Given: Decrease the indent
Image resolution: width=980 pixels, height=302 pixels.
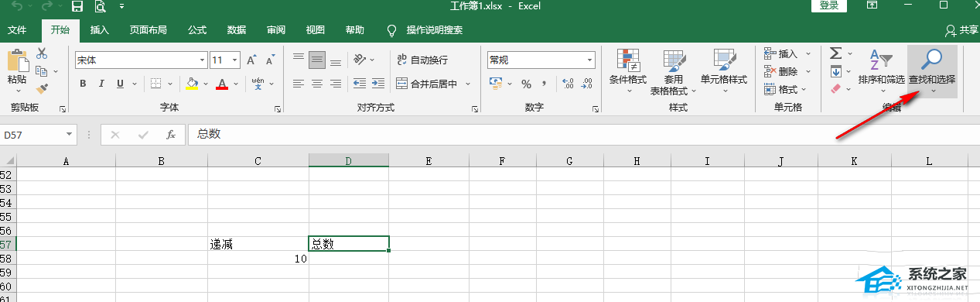Looking at the screenshot, I should [359, 84].
